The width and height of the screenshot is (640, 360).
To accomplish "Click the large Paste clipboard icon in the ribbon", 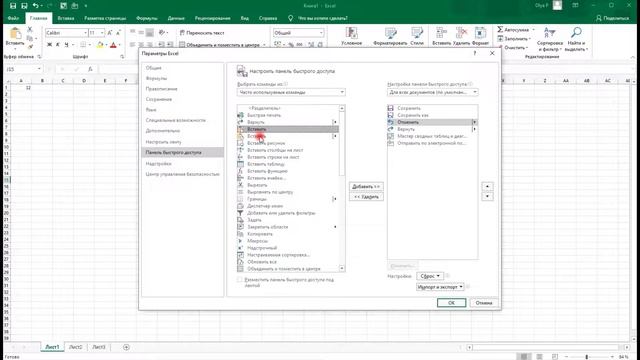I will 15,33.
